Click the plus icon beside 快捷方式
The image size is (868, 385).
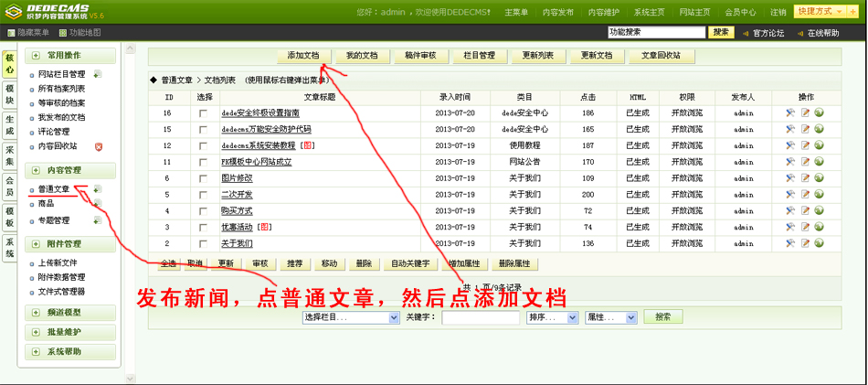(x=852, y=12)
